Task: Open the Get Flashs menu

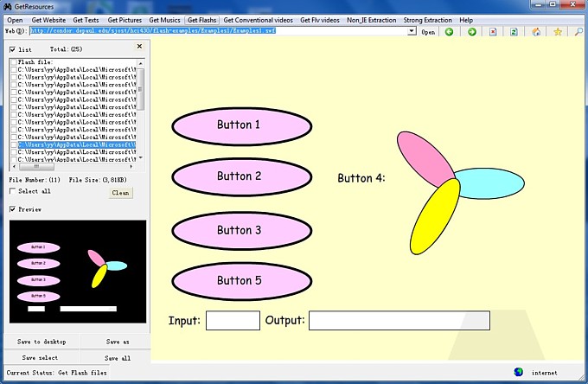Action: pos(201,19)
